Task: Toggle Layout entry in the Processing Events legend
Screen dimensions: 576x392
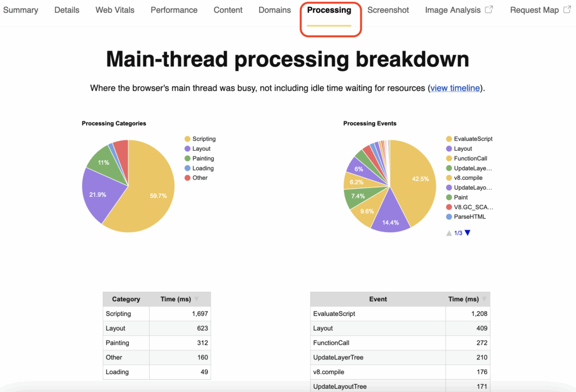Action: pyautogui.click(x=462, y=148)
